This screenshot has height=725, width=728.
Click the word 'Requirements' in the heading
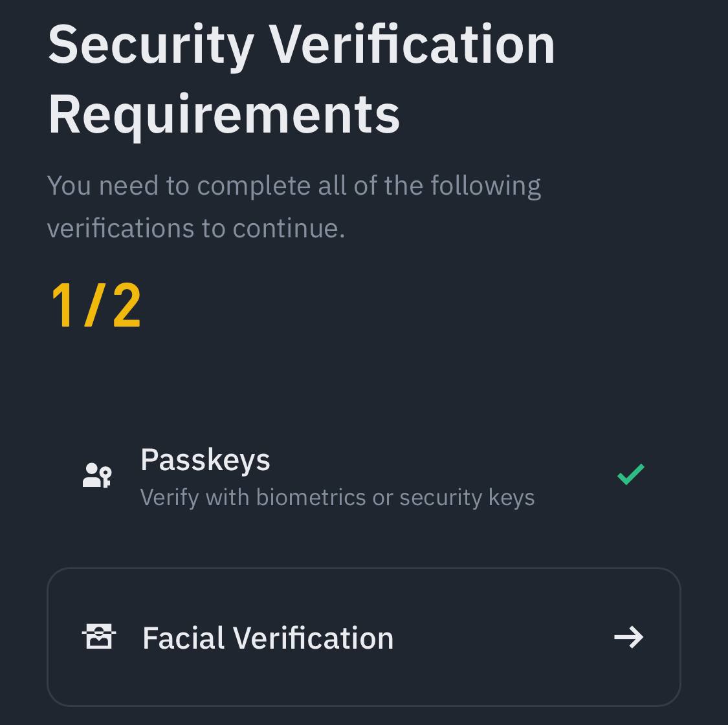(x=224, y=115)
